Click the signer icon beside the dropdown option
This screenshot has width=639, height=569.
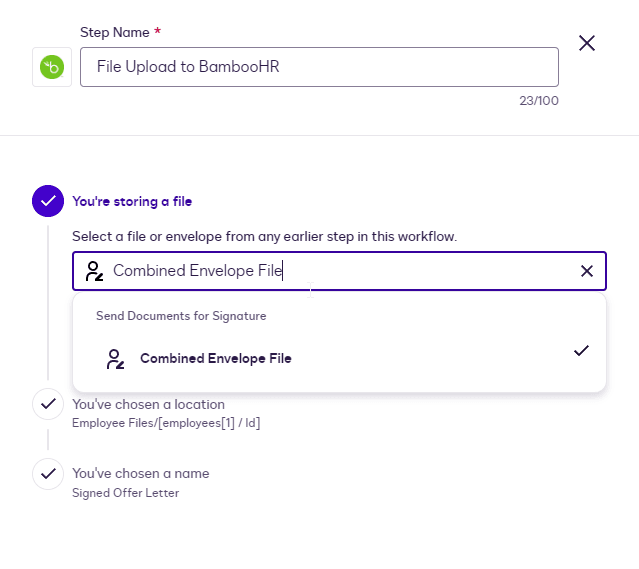coord(115,359)
